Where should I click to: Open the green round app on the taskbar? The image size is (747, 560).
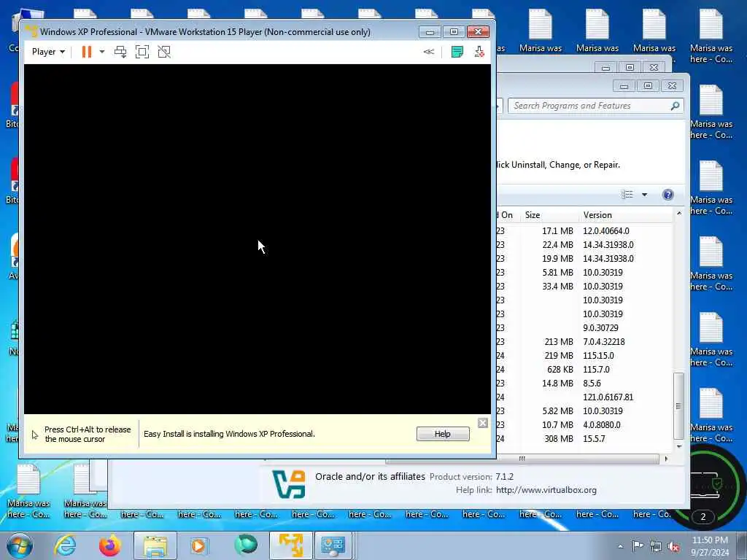pyautogui.click(x=246, y=545)
